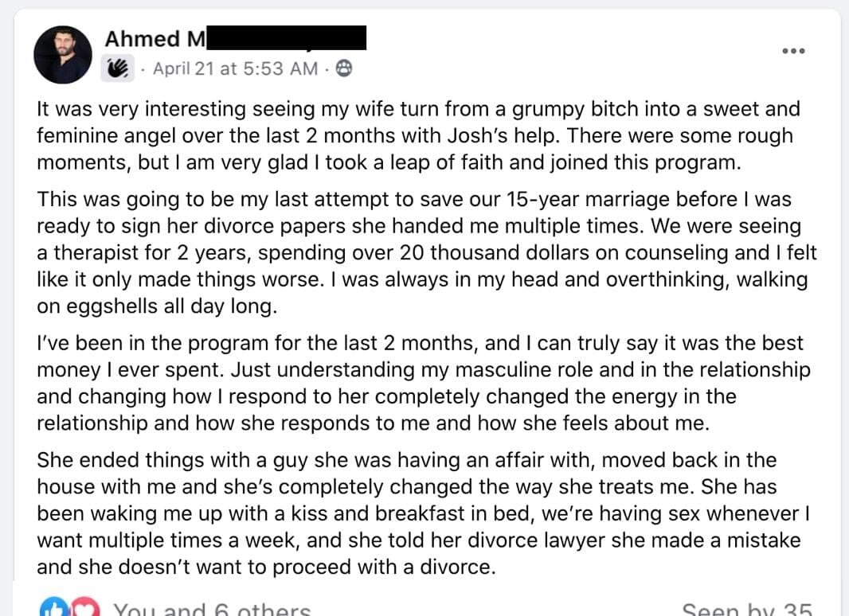Click the red heart Love reaction icon
The image size is (849, 616).
tap(84, 609)
